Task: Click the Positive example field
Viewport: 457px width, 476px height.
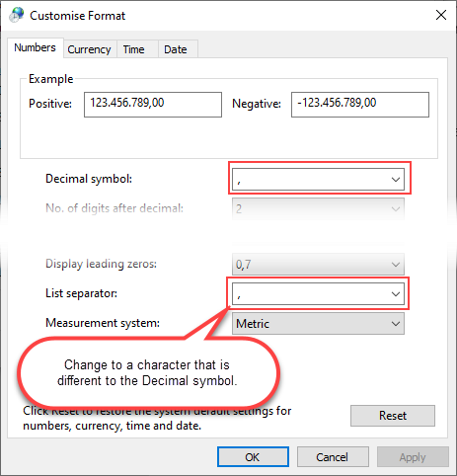Action: click(153, 105)
